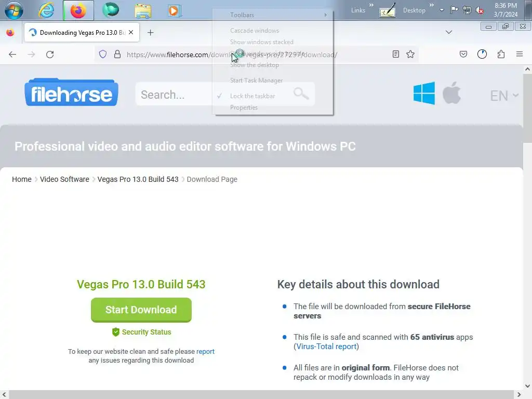Open Video Software breadcrumb link
Screen dimensions: 532x399
click(64, 179)
